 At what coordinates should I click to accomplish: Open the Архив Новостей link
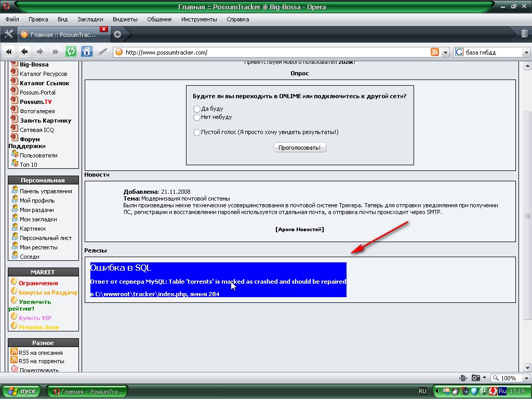click(x=300, y=229)
